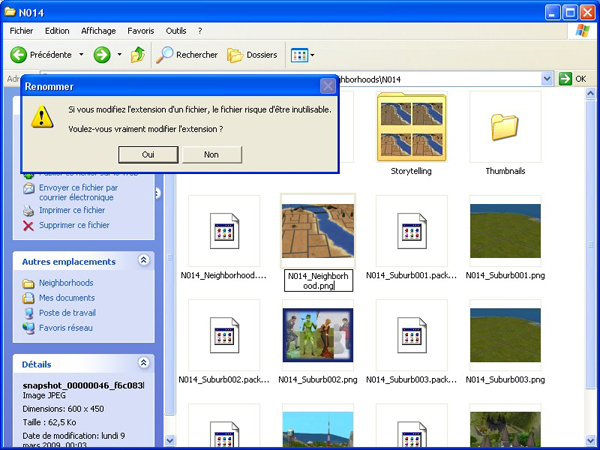The image size is (600, 450).
Task: Open the Neighborhoods location link
Action: click(x=66, y=283)
